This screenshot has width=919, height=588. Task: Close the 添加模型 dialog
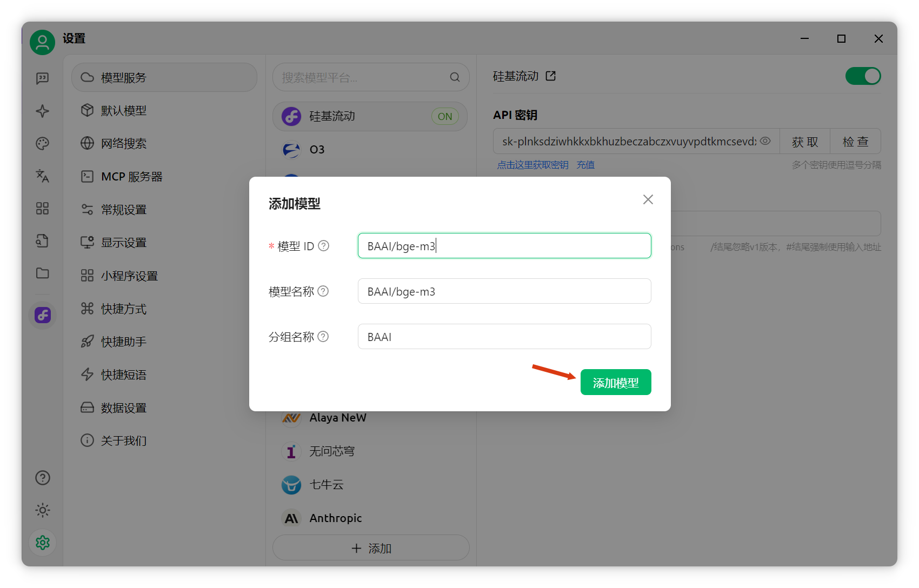(x=648, y=199)
